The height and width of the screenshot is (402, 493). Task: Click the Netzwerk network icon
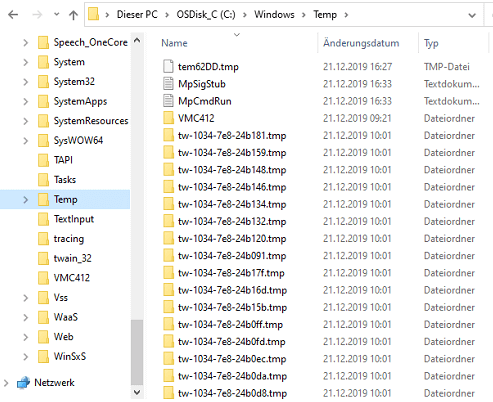point(23,383)
